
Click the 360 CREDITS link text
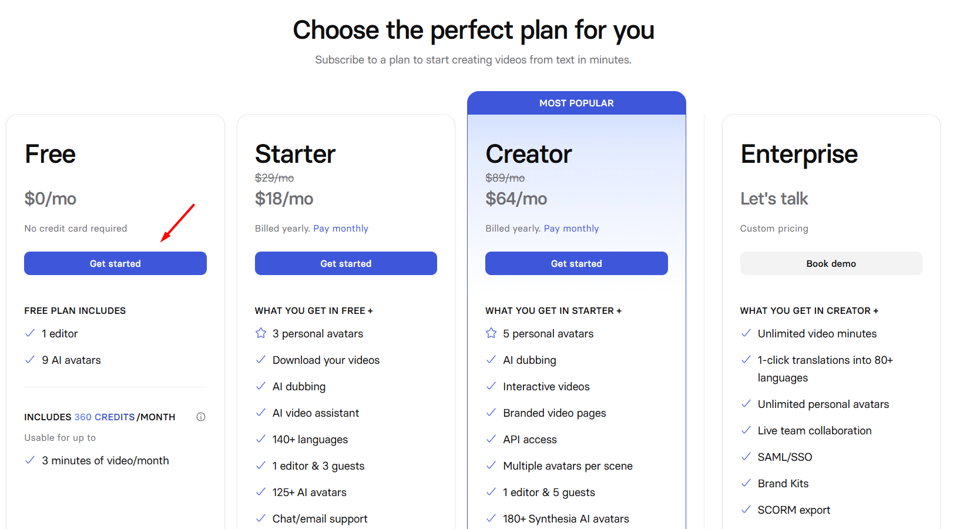(105, 417)
